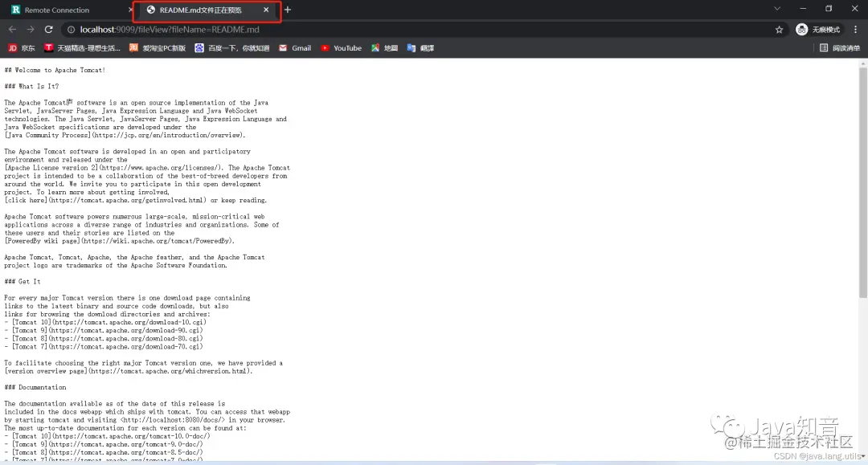View site information icon in address bar
The width and height of the screenshot is (868, 465).
[x=71, y=30]
